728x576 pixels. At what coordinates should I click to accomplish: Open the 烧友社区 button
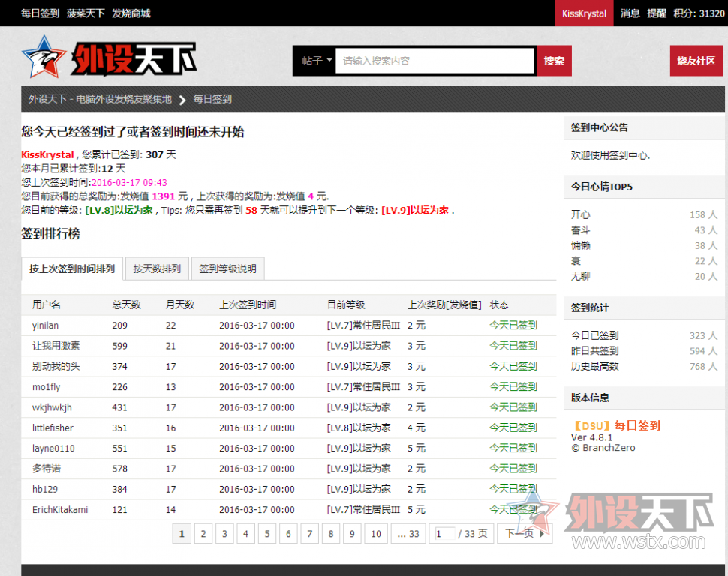click(696, 61)
